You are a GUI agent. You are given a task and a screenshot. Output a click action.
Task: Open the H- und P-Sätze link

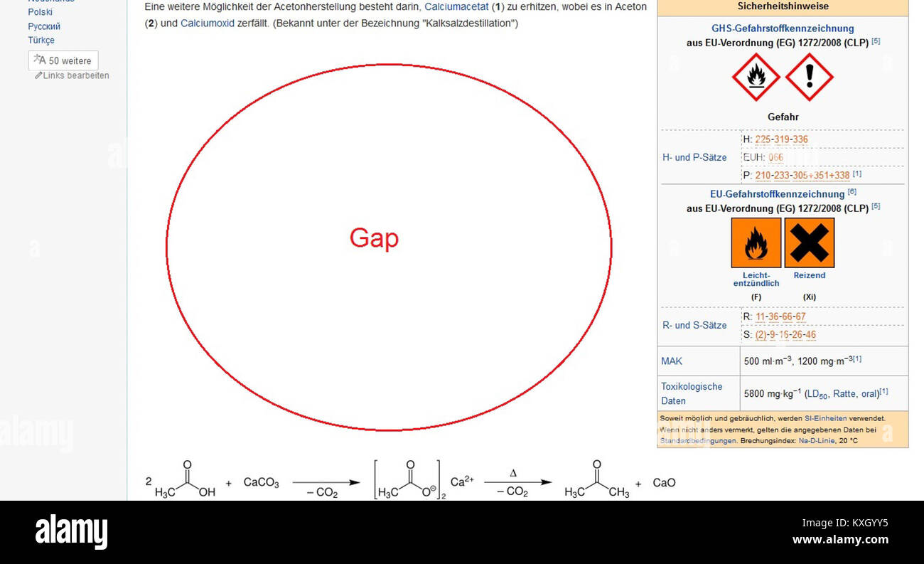pyautogui.click(x=694, y=157)
